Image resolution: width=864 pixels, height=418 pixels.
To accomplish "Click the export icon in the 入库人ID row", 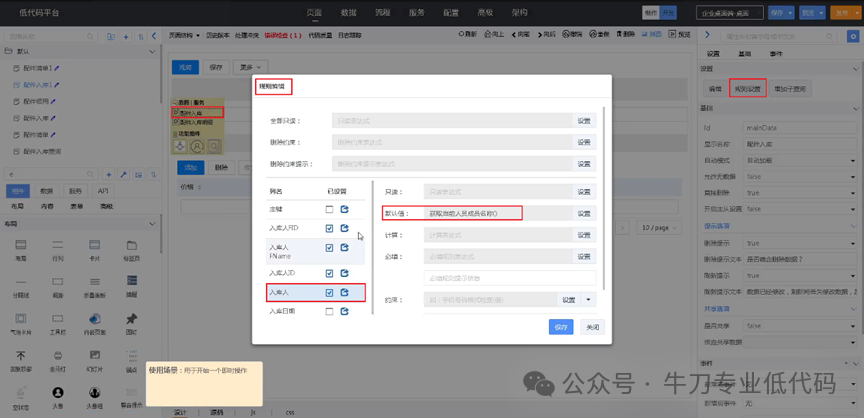I will pos(345,273).
